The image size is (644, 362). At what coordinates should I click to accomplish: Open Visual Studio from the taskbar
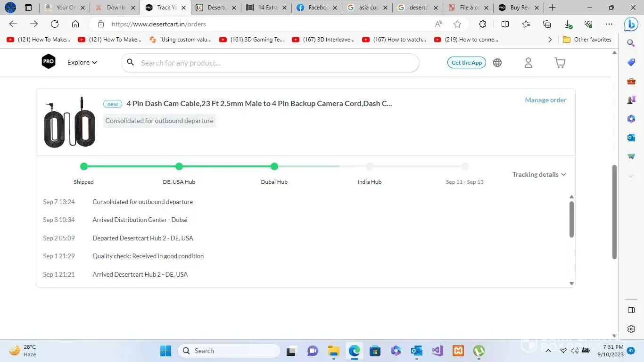pos(437,351)
